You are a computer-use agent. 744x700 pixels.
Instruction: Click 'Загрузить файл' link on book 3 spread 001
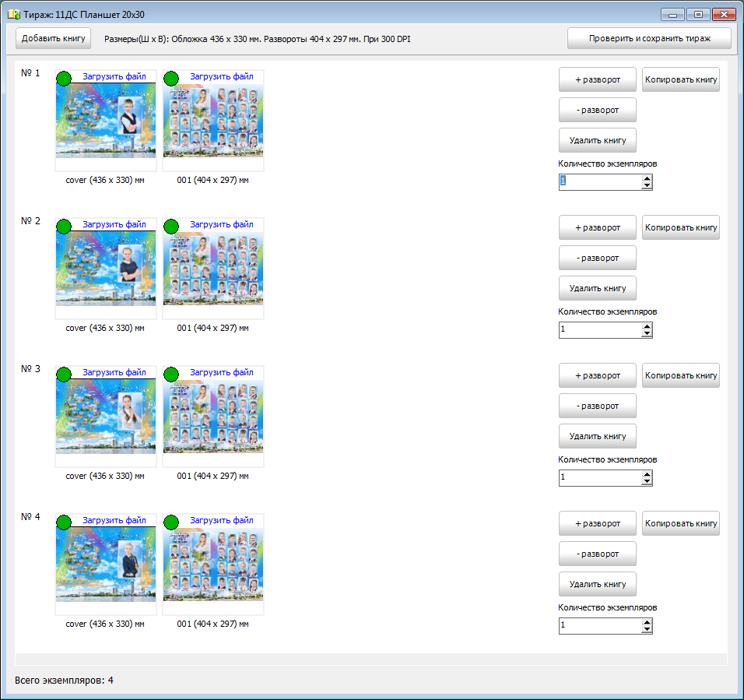pos(222,372)
